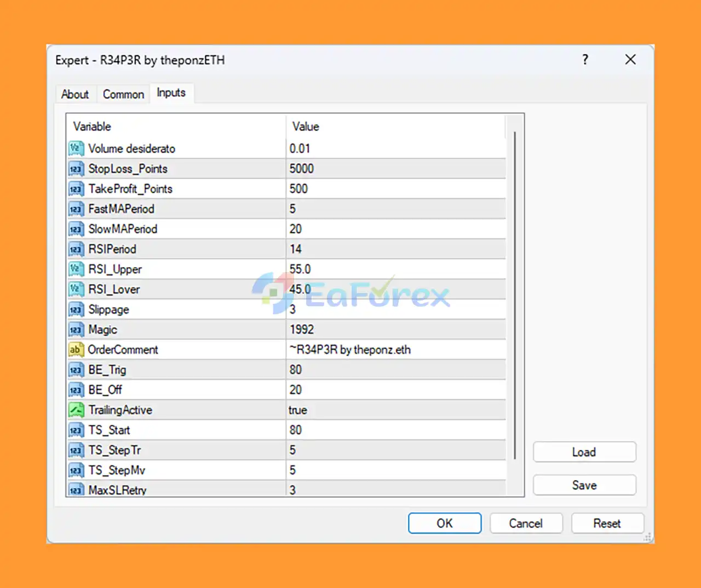Click the integer icon beside TS_Start
The width and height of the screenshot is (701, 588).
(76, 430)
